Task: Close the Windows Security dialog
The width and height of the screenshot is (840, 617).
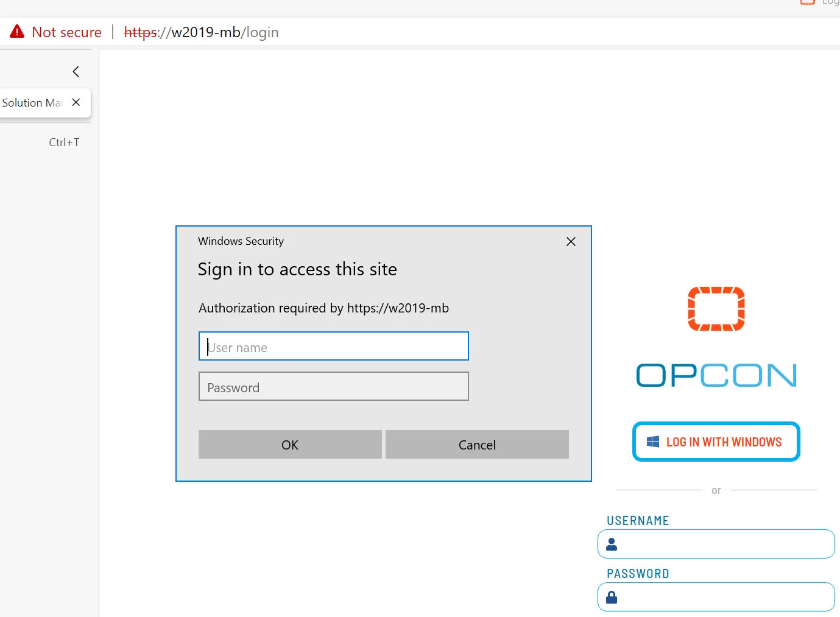Action: point(571,242)
